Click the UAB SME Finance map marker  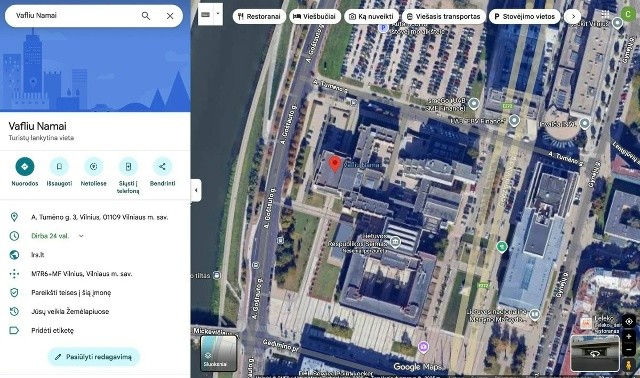click(474, 104)
